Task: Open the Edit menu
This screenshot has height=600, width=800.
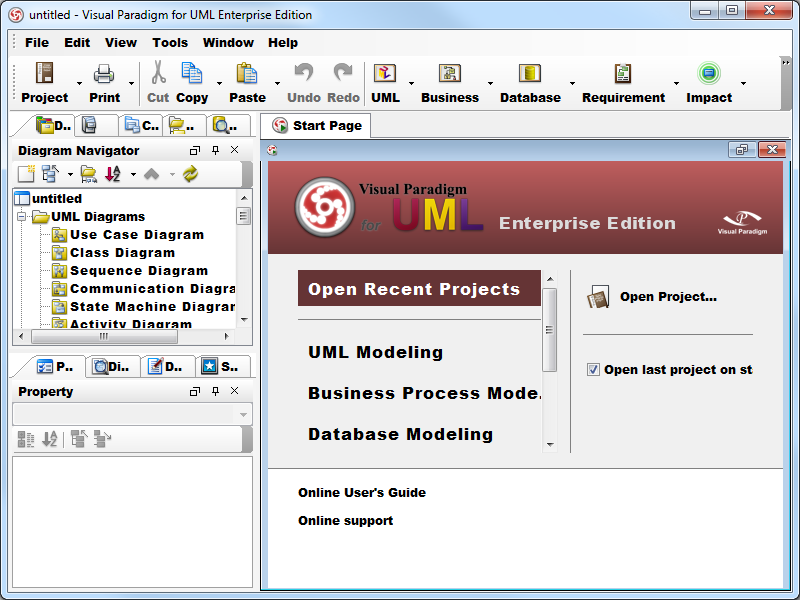Action: point(77,43)
